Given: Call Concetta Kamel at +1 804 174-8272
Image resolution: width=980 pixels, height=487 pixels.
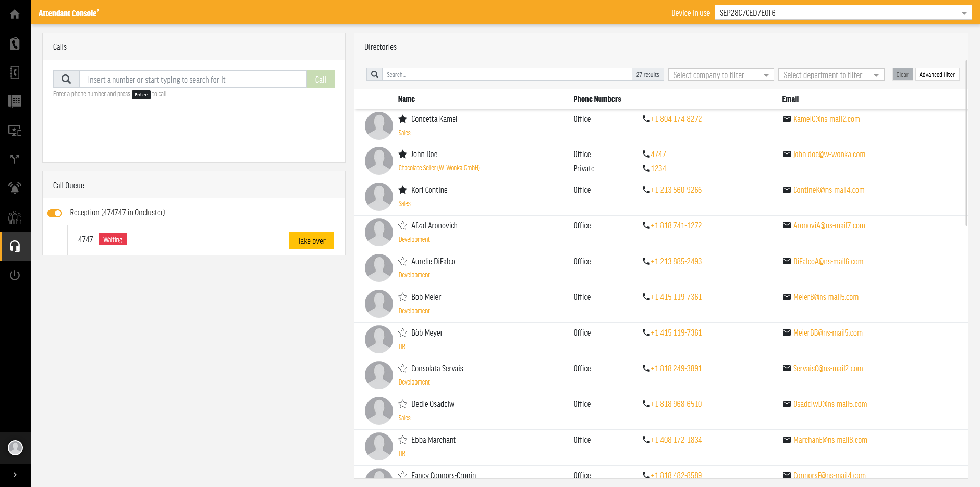Looking at the screenshot, I should pos(676,119).
